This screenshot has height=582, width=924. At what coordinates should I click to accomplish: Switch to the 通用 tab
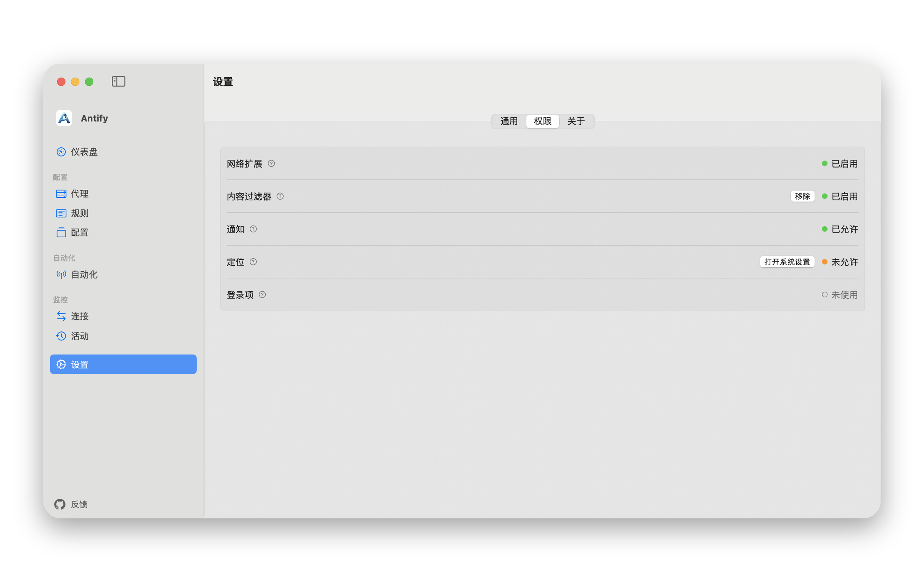509,122
